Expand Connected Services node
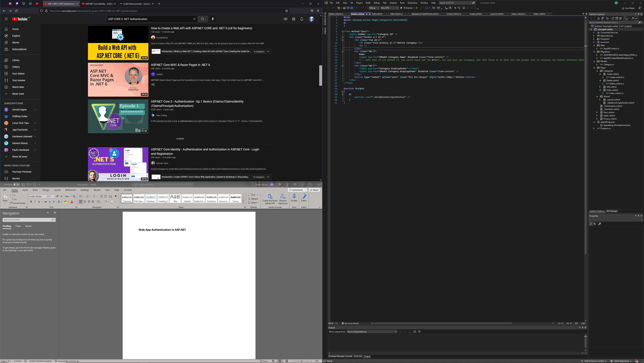The width and height of the screenshot is (644, 363). click(x=594, y=33)
